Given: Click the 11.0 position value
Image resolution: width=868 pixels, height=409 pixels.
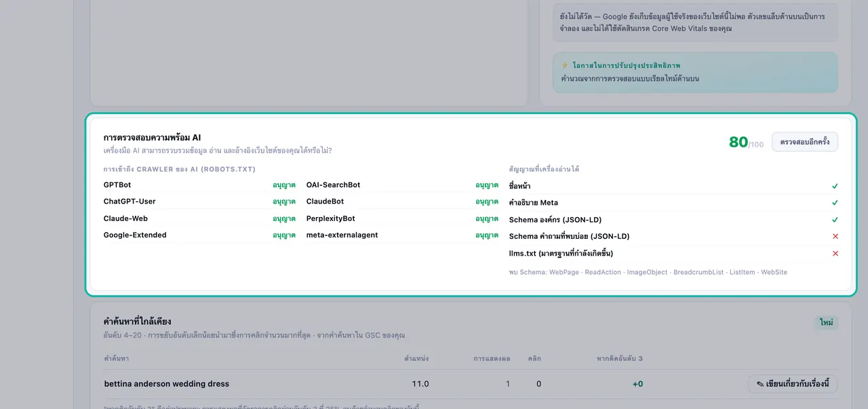Looking at the screenshot, I should 420,384.
